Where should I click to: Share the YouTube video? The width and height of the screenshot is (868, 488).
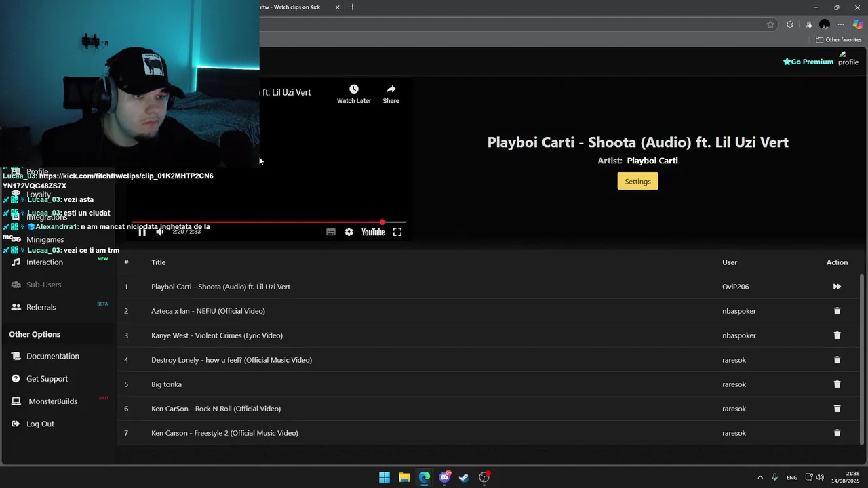pyautogui.click(x=391, y=94)
